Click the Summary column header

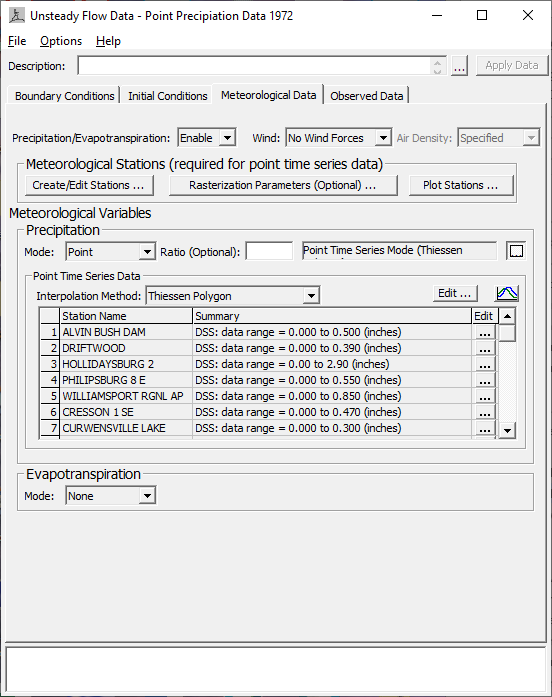[332, 316]
